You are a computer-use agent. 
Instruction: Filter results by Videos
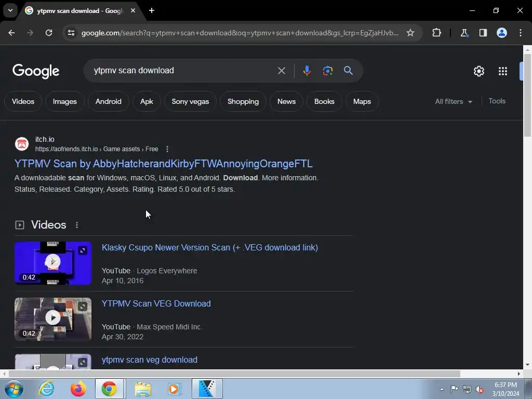click(x=23, y=101)
